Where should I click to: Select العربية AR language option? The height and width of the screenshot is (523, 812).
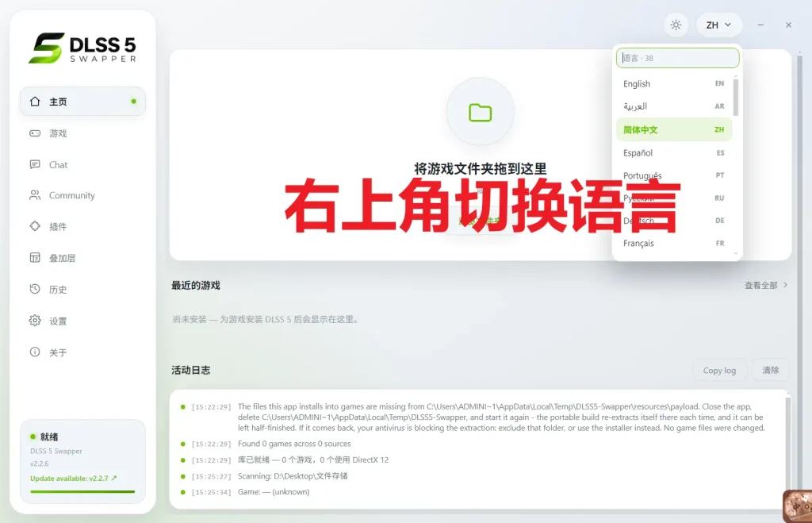click(674, 106)
